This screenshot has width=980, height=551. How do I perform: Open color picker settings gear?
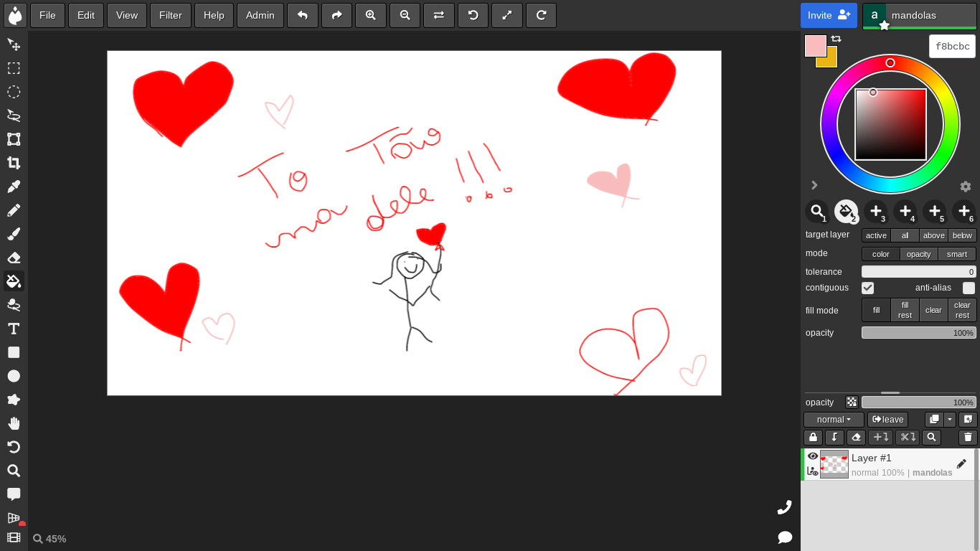coord(966,187)
